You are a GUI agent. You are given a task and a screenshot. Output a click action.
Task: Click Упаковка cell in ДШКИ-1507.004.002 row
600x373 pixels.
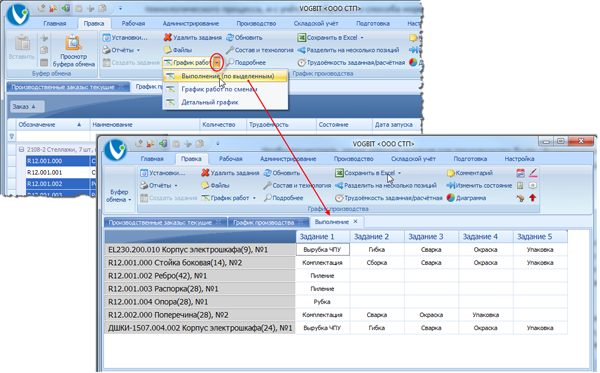(540, 328)
